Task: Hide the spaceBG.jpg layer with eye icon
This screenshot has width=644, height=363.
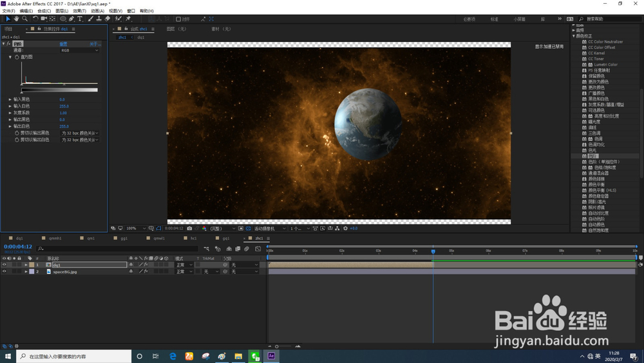Action: click(x=4, y=271)
